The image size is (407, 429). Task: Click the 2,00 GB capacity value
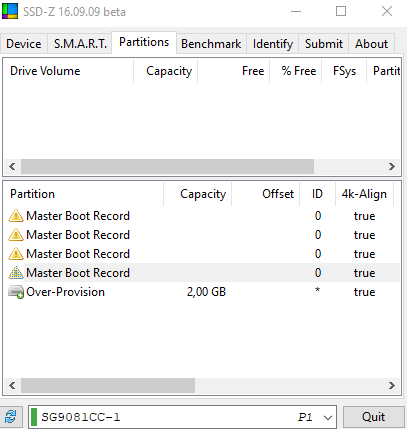pos(206,292)
